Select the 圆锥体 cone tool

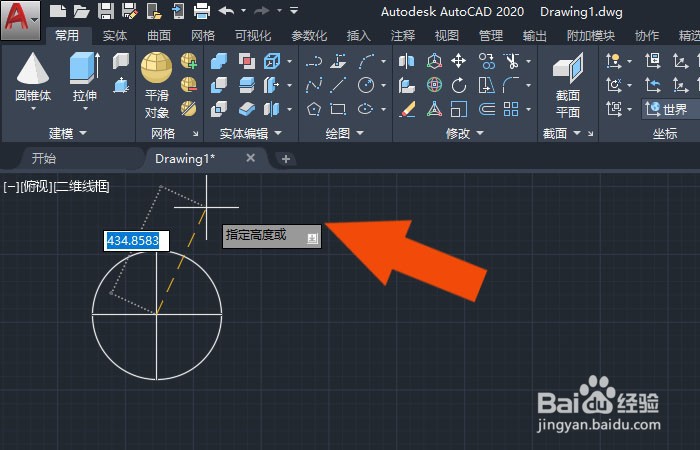33,78
